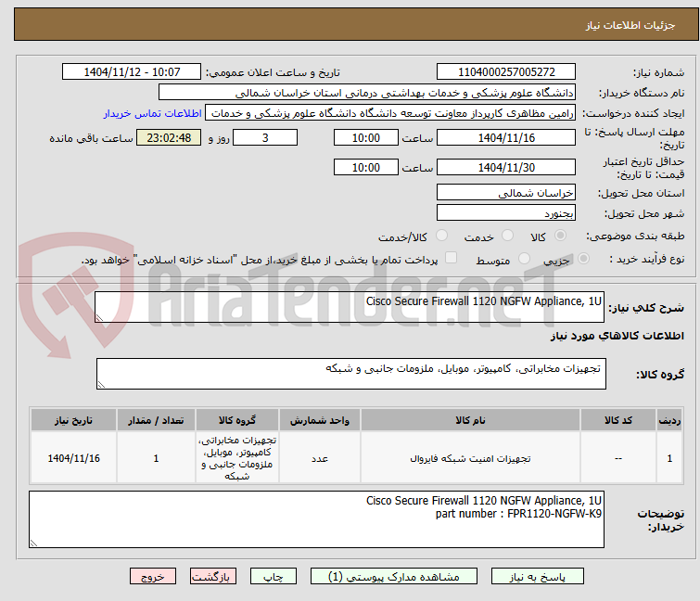Click the need number field 1104000257005272

(x=506, y=72)
